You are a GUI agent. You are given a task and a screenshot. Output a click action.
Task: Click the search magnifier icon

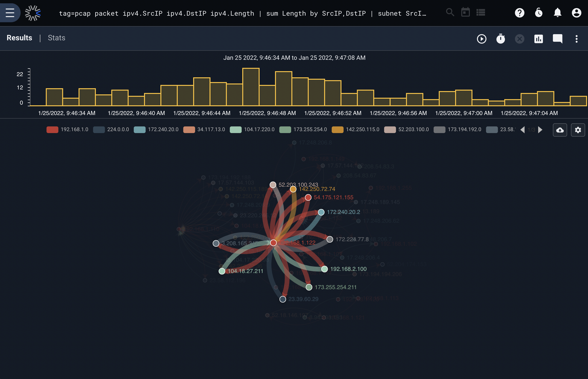click(450, 12)
